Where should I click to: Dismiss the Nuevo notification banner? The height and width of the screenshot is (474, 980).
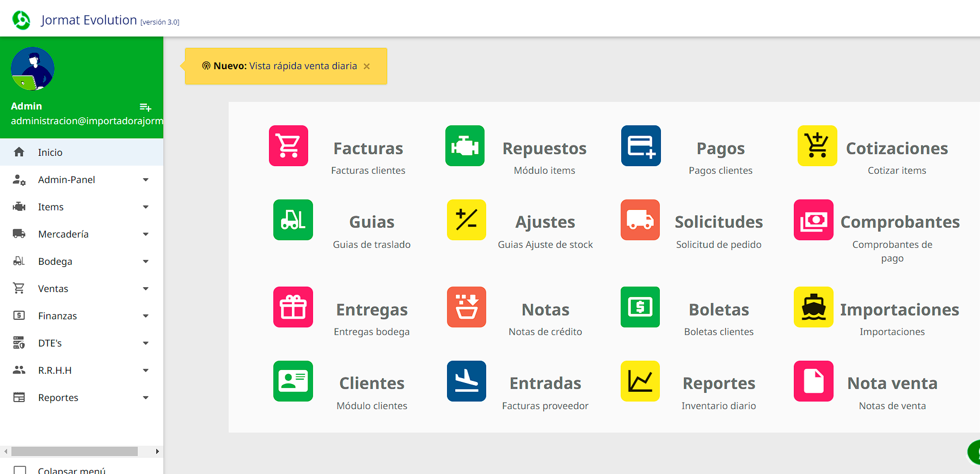(x=367, y=66)
